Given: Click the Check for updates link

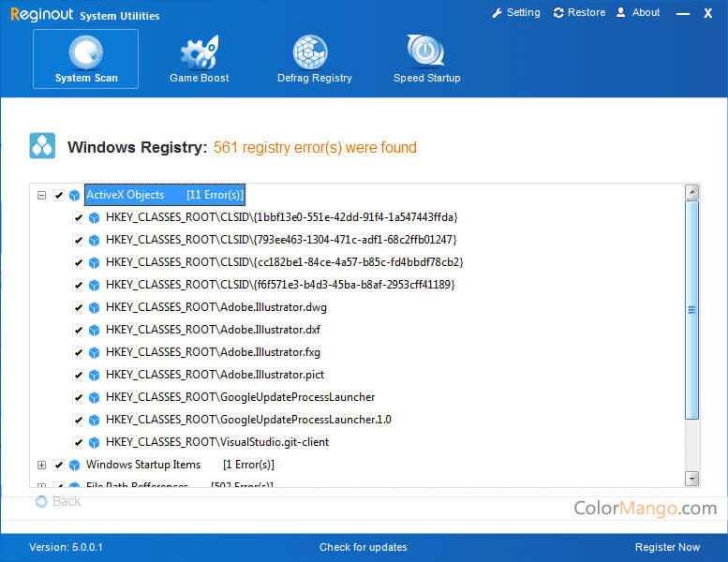Looking at the screenshot, I should click(x=364, y=547).
